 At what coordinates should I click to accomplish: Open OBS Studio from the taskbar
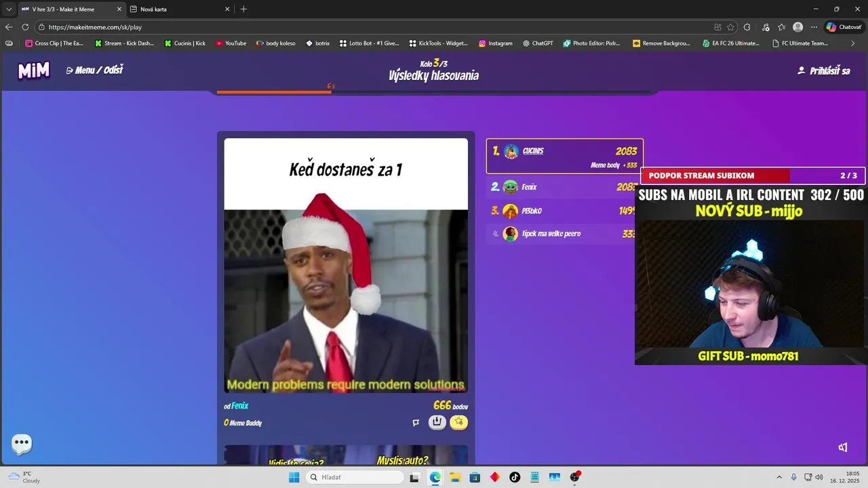click(574, 477)
